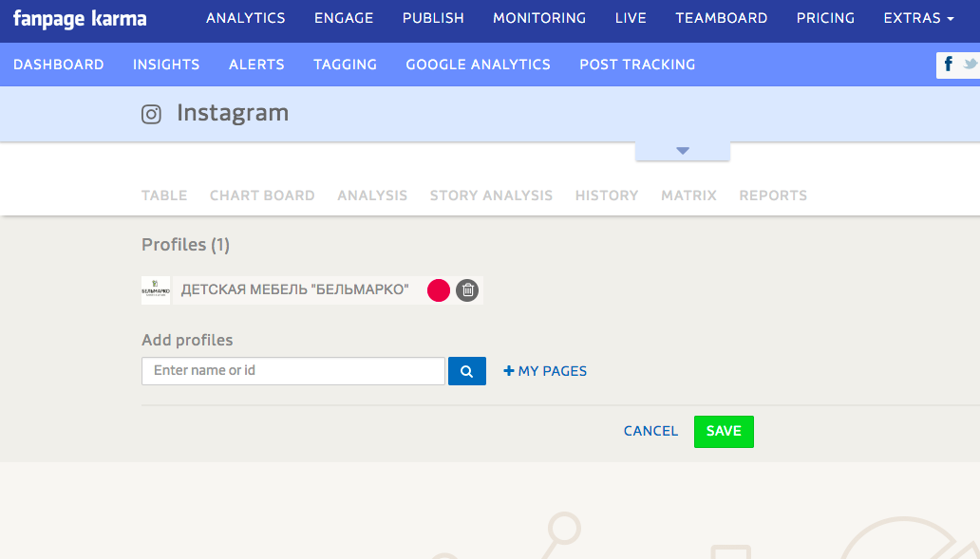
Task: Click the Instagram page title
Action: pyautogui.click(x=233, y=113)
